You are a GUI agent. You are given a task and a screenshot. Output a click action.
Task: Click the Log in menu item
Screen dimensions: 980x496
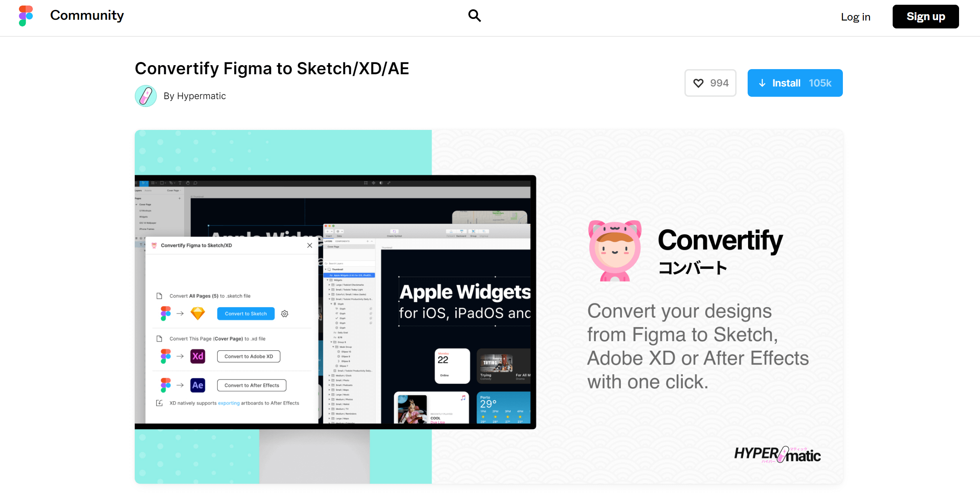(856, 16)
